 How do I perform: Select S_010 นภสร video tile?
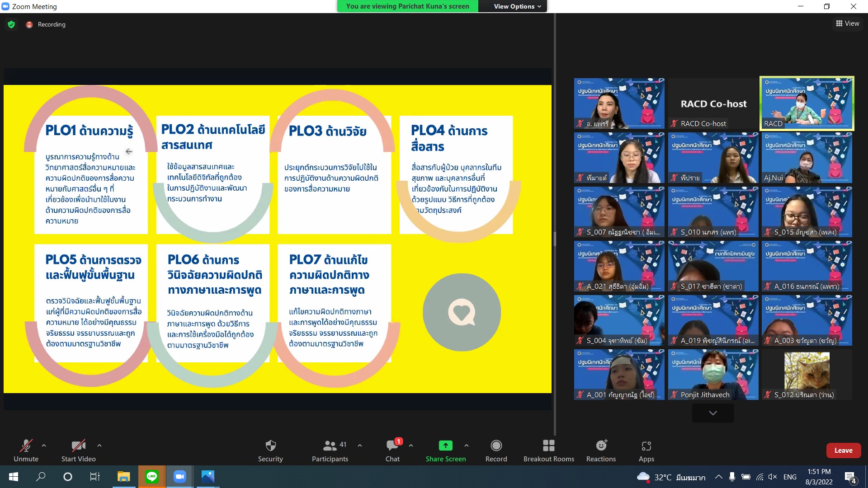pyautogui.click(x=713, y=212)
